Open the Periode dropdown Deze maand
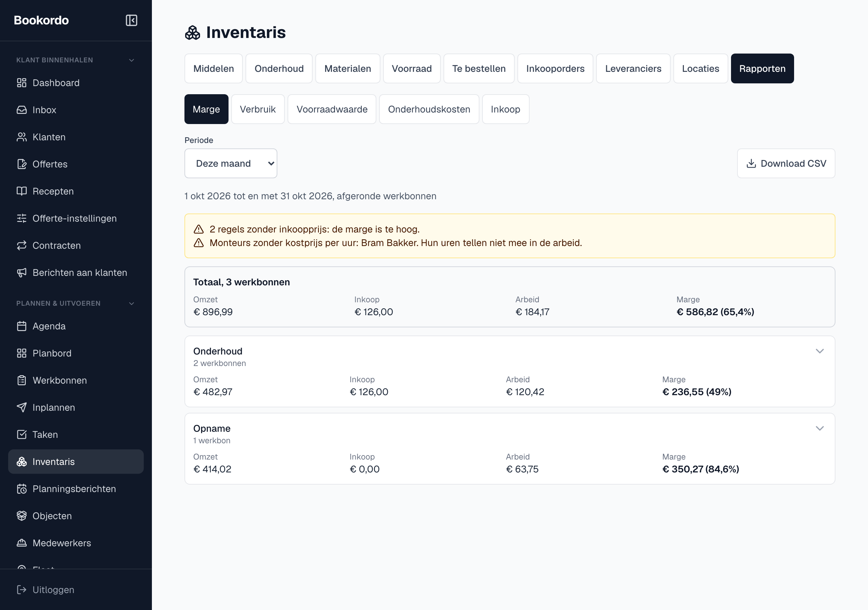This screenshot has width=868, height=610. pos(231,163)
